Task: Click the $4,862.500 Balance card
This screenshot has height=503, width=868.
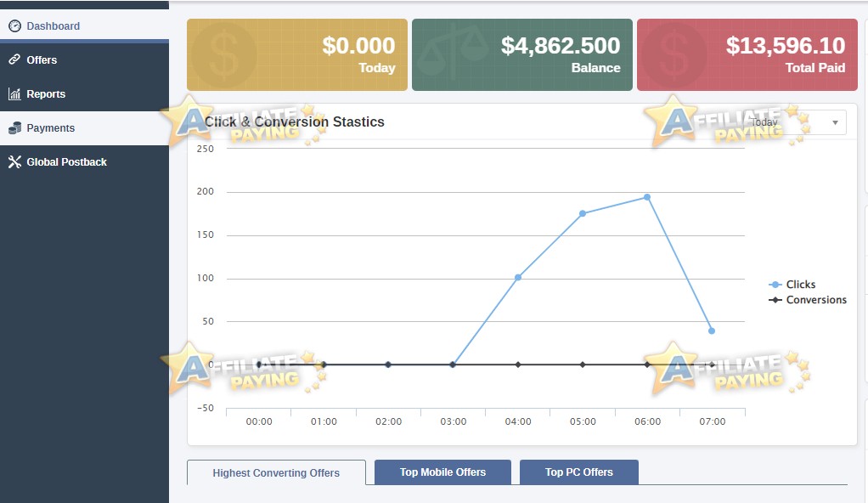Action: pos(522,55)
